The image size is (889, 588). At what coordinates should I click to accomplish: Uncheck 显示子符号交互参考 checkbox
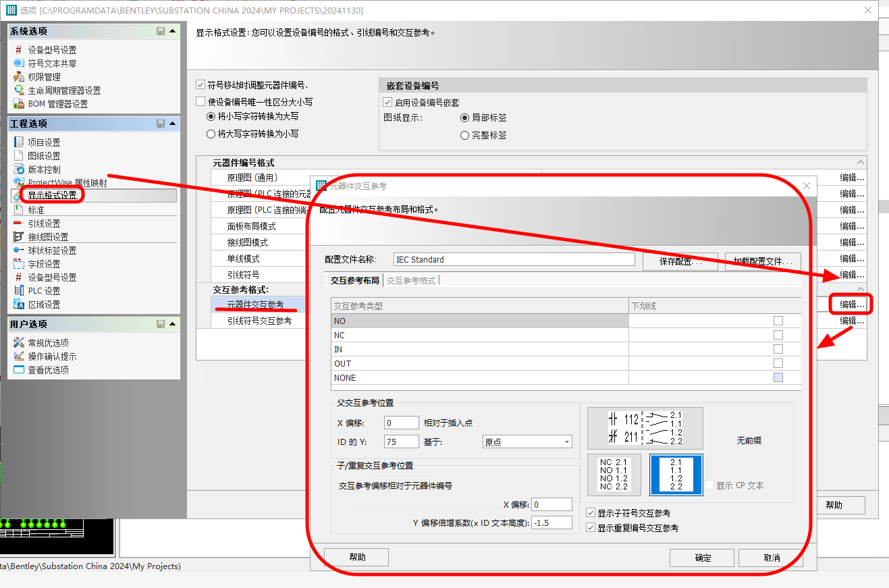click(x=591, y=513)
